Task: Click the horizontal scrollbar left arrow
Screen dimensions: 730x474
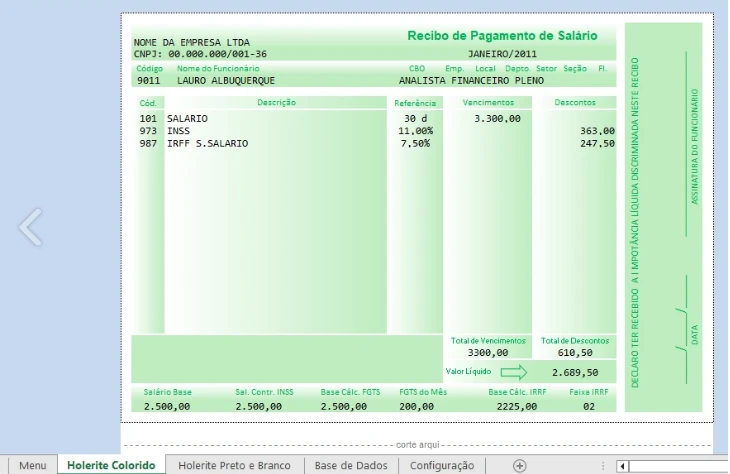Action: pos(623,466)
